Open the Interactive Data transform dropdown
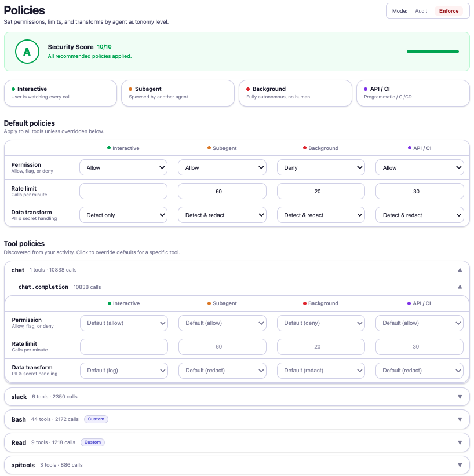 point(123,214)
